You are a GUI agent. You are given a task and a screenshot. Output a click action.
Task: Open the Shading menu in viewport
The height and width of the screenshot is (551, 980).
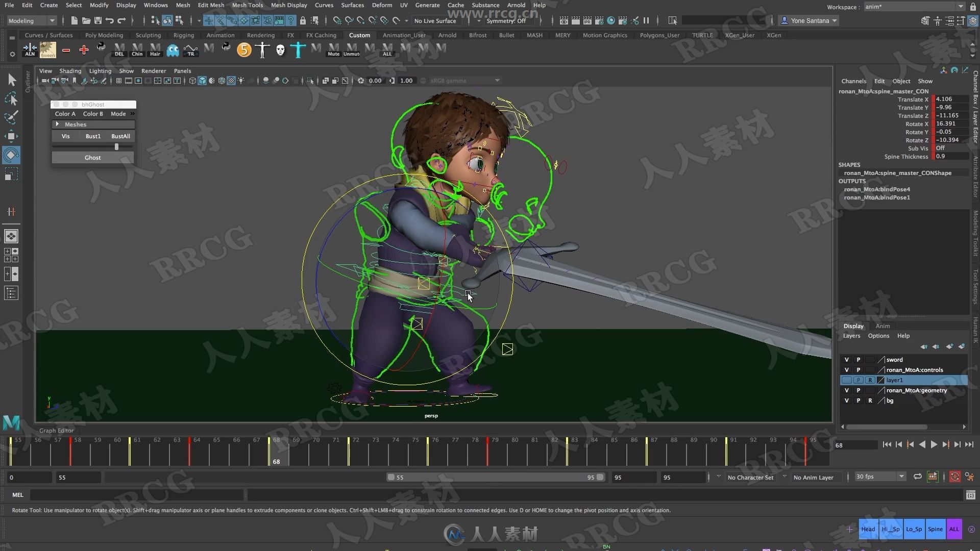click(x=70, y=70)
